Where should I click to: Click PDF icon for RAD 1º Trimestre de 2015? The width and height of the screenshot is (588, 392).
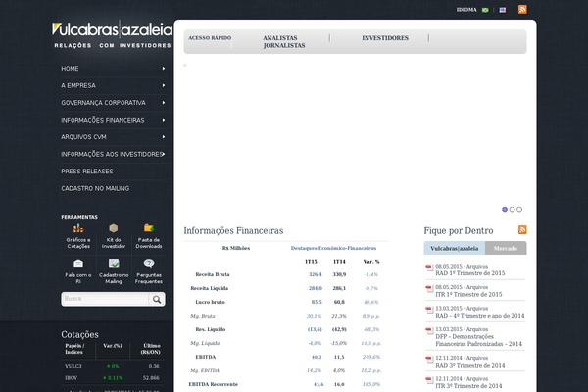pos(429,268)
